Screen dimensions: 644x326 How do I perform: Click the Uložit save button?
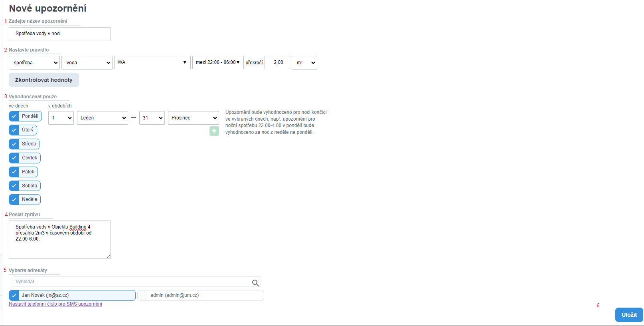[629, 315]
